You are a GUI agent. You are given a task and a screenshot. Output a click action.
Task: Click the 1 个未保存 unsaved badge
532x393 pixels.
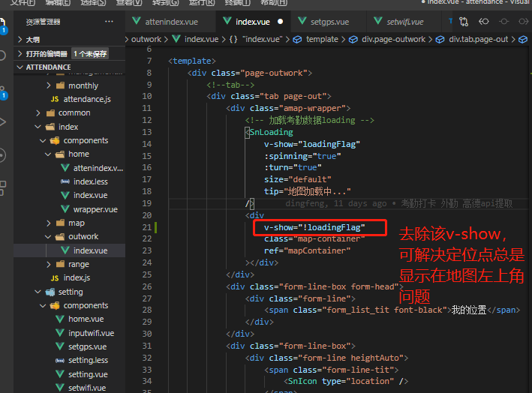pyautogui.click(x=90, y=53)
